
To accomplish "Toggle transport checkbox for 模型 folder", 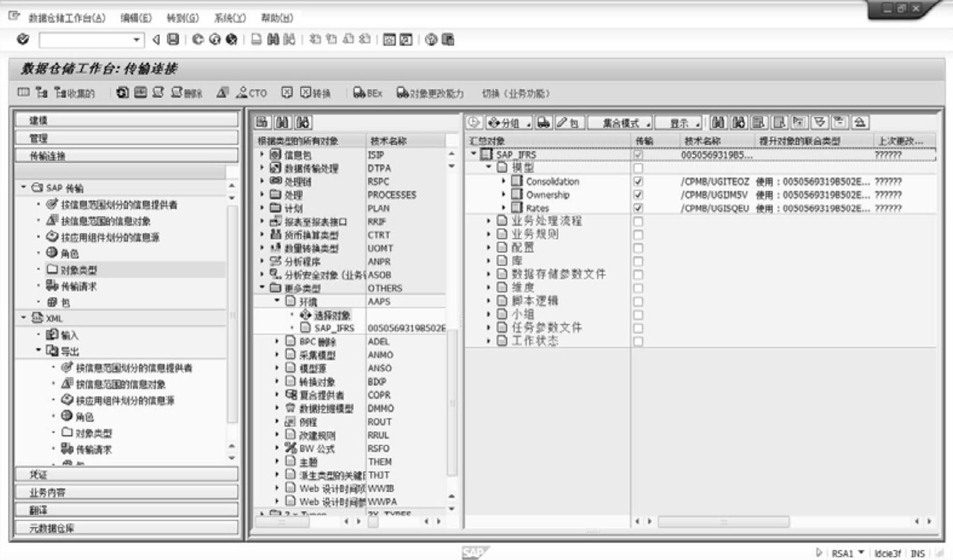I will [638, 168].
